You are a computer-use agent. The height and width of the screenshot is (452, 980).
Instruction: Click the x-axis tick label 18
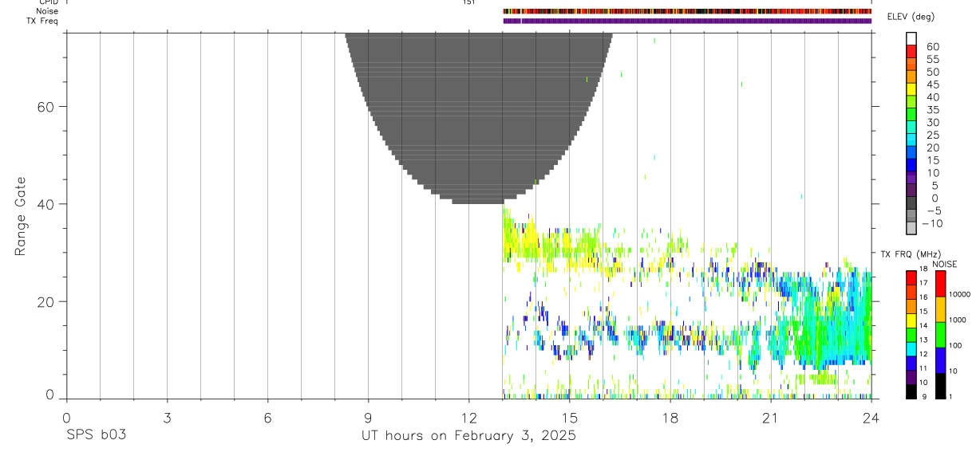[670, 418]
